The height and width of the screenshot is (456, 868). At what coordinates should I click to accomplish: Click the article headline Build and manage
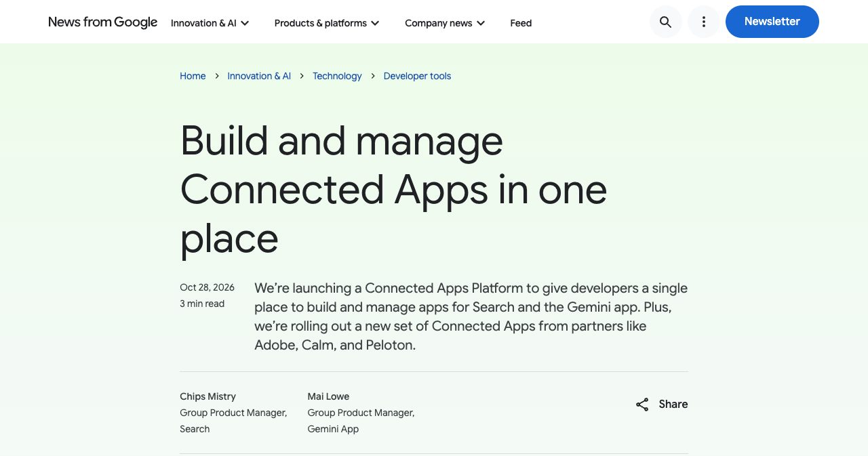click(393, 189)
